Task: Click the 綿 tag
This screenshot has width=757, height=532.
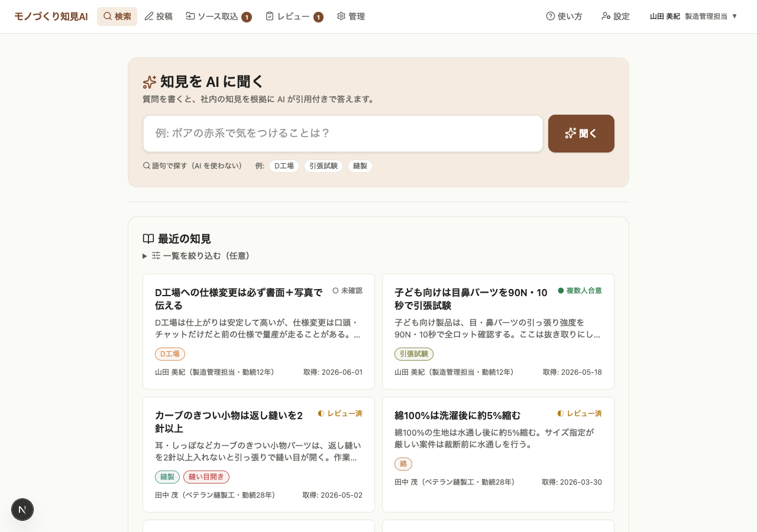Action: 403,464
